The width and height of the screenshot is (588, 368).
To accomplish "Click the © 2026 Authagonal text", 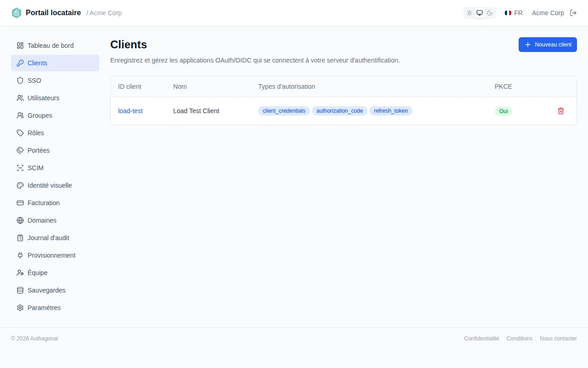I will pyautogui.click(x=34, y=339).
